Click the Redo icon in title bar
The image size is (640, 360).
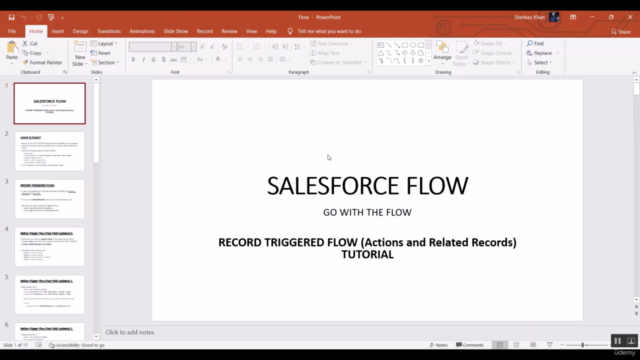coord(39,17)
